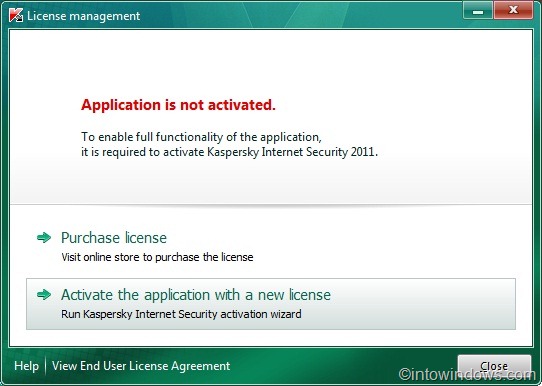Click the intowindows.com watermark

pos(467,374)
